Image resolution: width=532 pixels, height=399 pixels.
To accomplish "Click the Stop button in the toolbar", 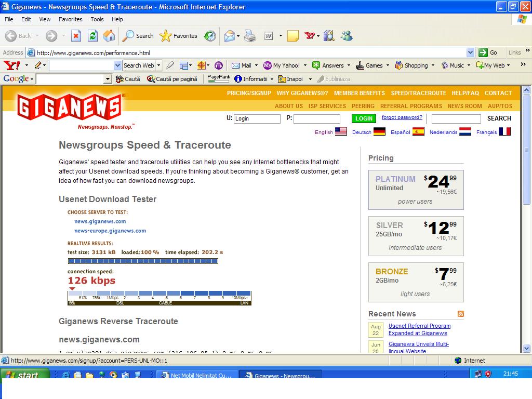I will [76, 36].
